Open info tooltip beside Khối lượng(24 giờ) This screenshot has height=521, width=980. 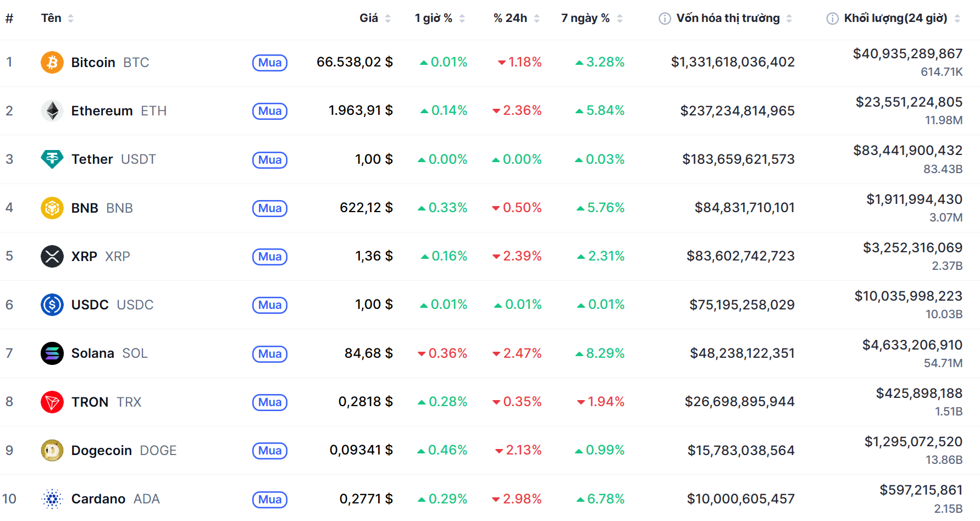click(831, 18)
